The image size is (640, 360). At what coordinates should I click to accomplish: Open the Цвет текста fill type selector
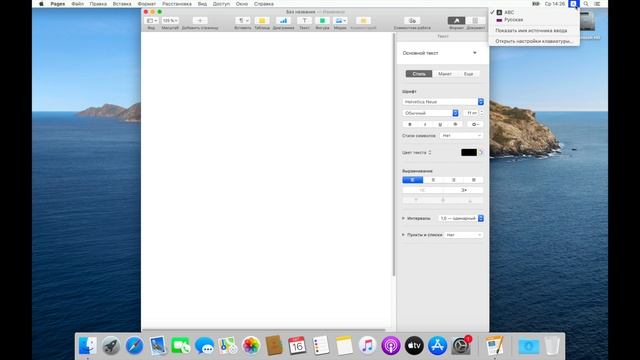(x=417, y=152)
